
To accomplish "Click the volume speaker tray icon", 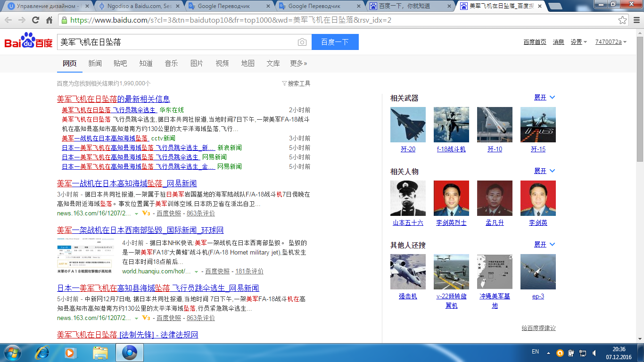I will tap(595, 353).
